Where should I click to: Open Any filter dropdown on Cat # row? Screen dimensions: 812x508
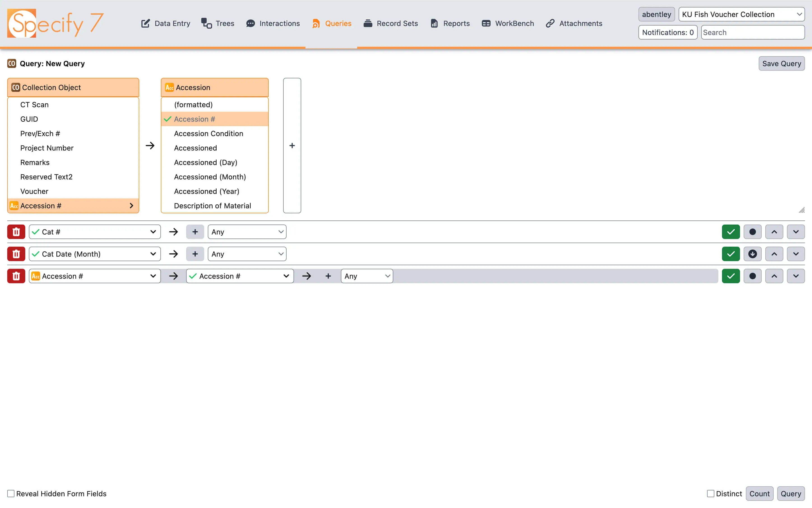point(247,232)
